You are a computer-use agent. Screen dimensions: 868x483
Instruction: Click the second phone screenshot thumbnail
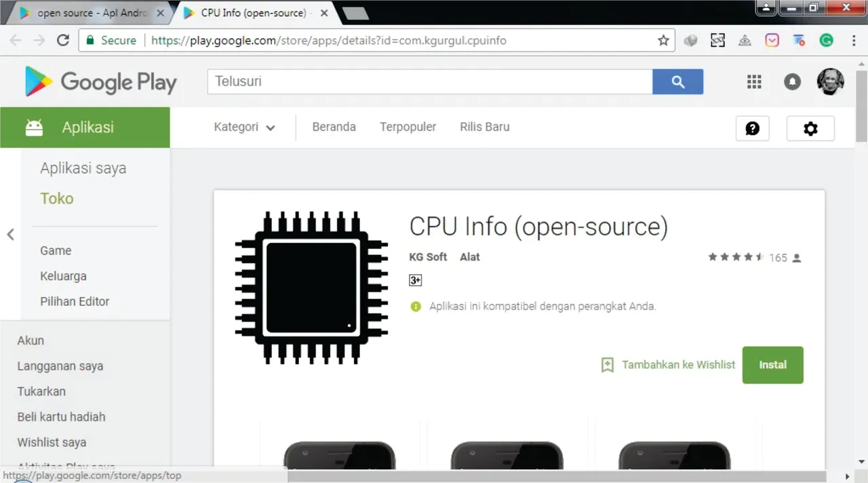pos(507,455)
